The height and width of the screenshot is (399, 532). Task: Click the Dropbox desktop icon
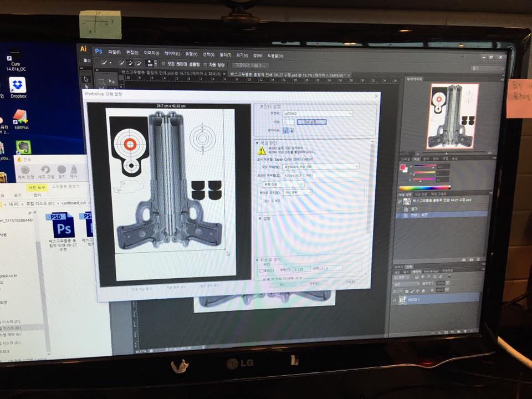[18, 85]
